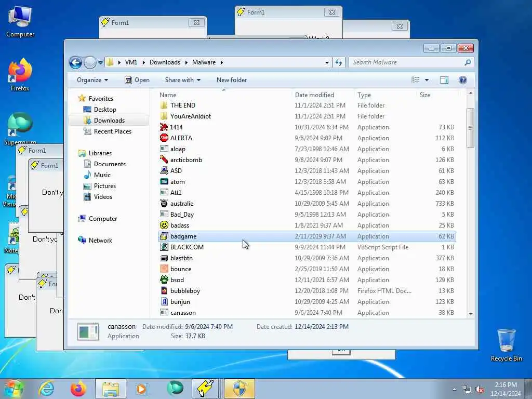
Task: Select the blastbtn file icon
Action: coord(164,258)
